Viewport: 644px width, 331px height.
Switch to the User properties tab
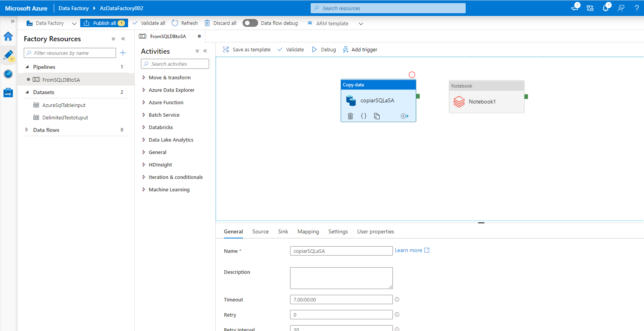376,232
